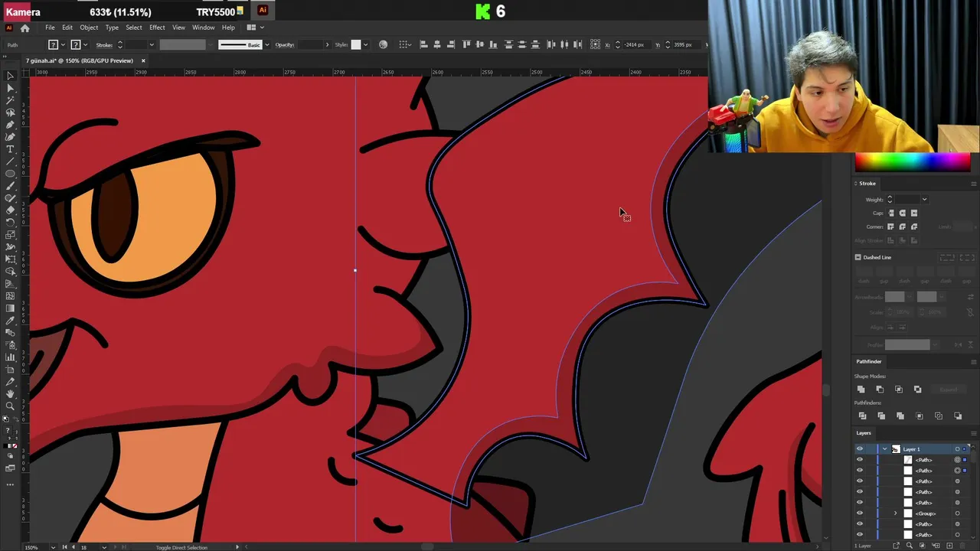
Task: Collapse Layer 1 using its disclosure arrow
Action: click(x=885, y=449)
